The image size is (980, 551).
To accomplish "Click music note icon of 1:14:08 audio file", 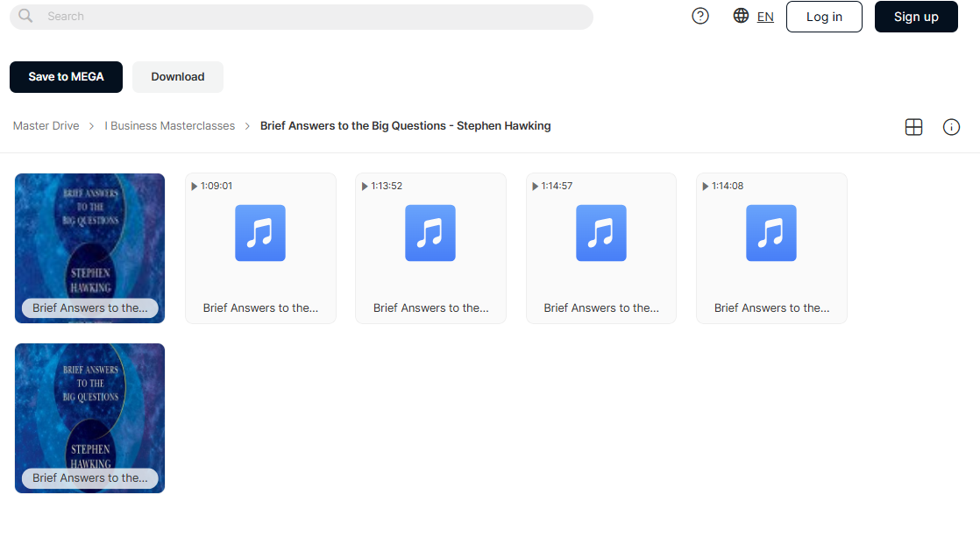I will pyautogui.click(x=771, y=232).
